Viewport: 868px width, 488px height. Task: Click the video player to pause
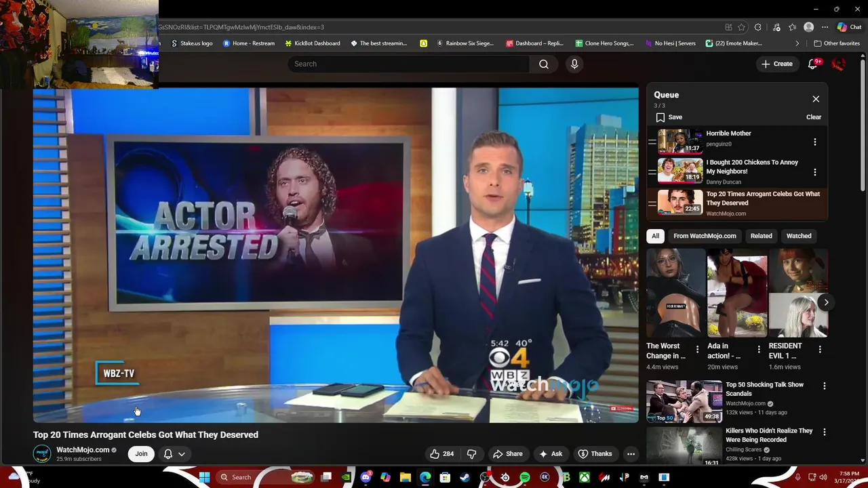tap(336, 255)
